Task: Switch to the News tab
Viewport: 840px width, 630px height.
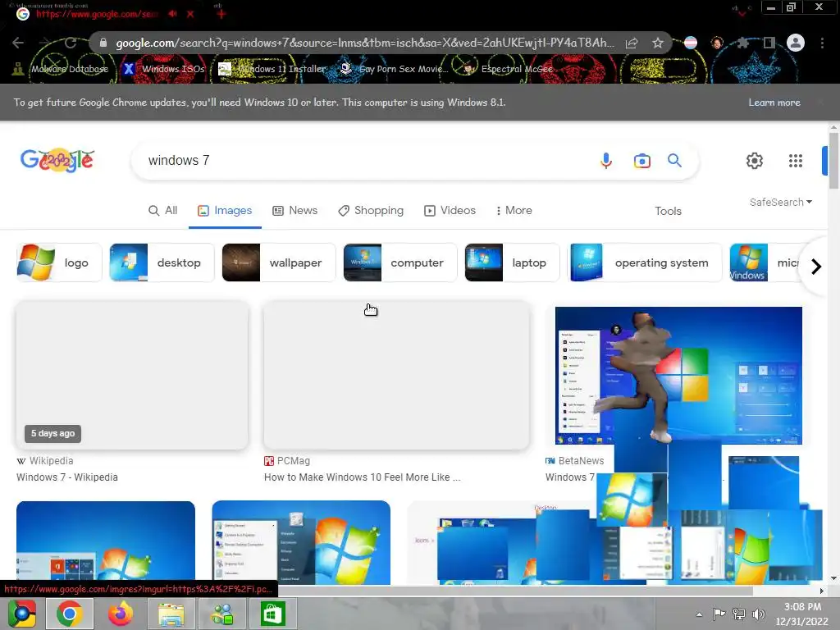Action: pos(294,211)
